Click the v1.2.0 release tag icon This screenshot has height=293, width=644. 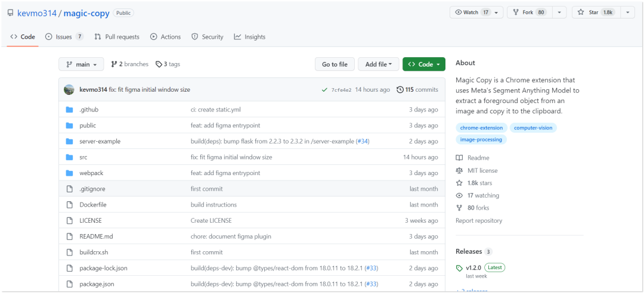tap(459, 268)
